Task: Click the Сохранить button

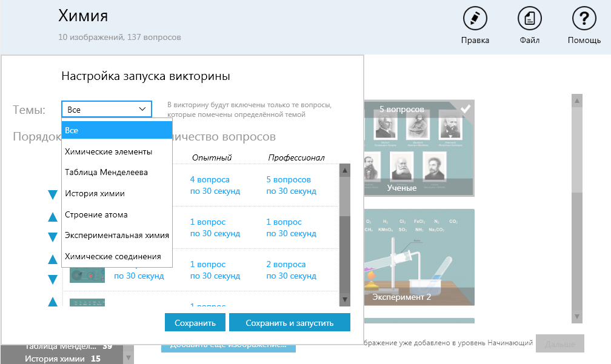Action: pyautogui.click(x=195, y=322)
